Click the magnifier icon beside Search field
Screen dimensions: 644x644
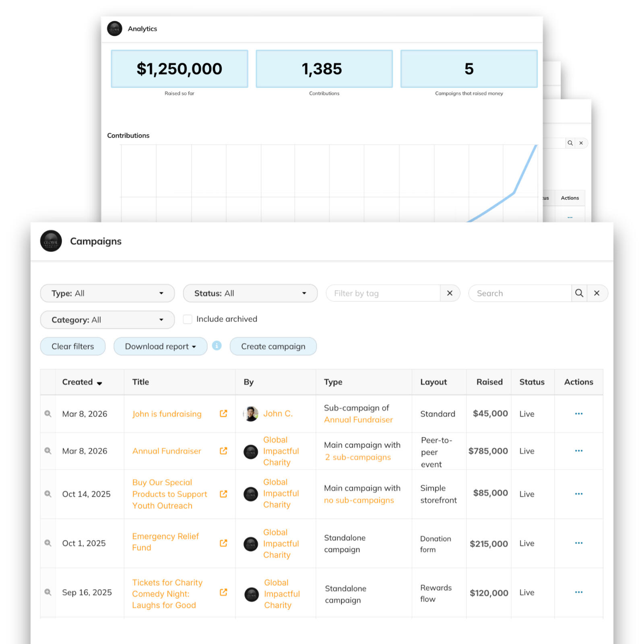coord(579,293)
